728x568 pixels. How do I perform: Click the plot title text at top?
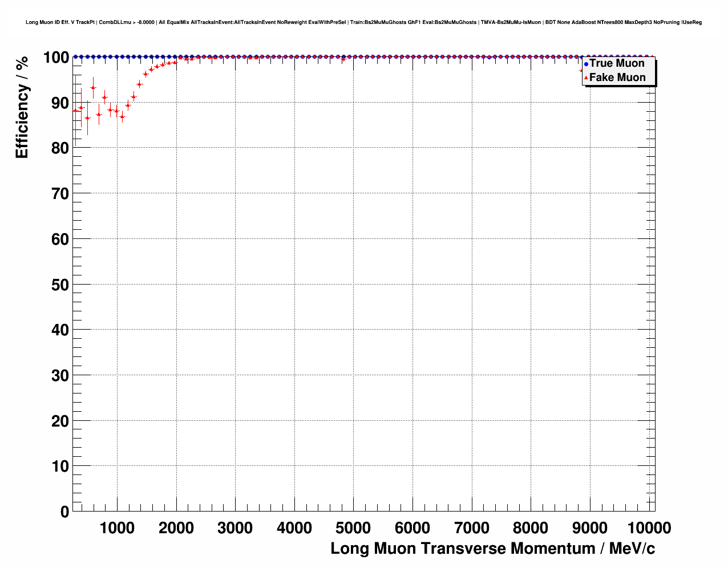point(363,22)
